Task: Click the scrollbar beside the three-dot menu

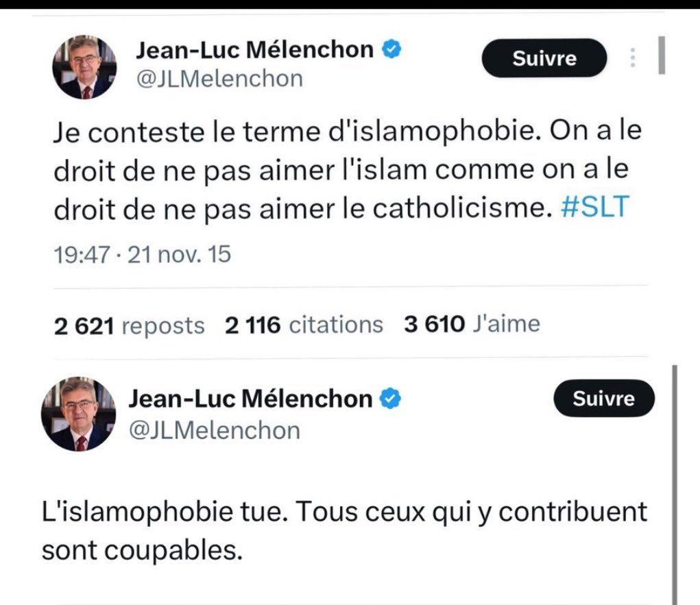Action: click(662, 55)
